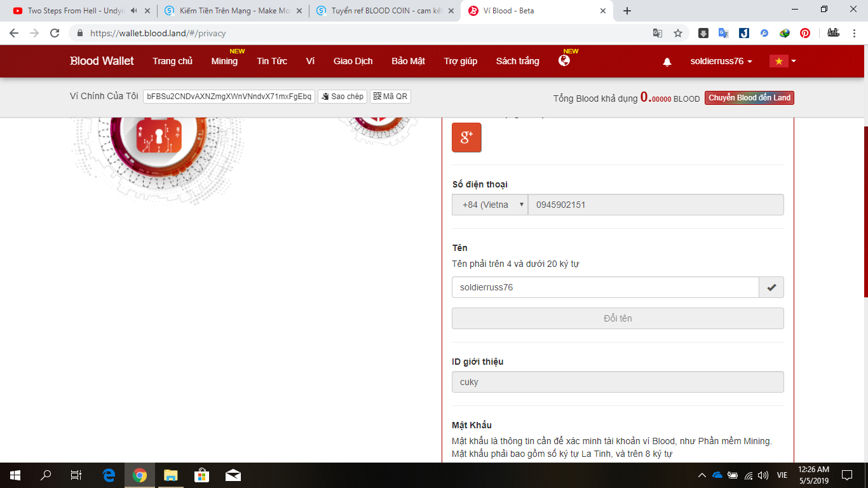Click the Chrome address bar URL
The width and height of the screenshot is (868, 488).
point(158,33)
